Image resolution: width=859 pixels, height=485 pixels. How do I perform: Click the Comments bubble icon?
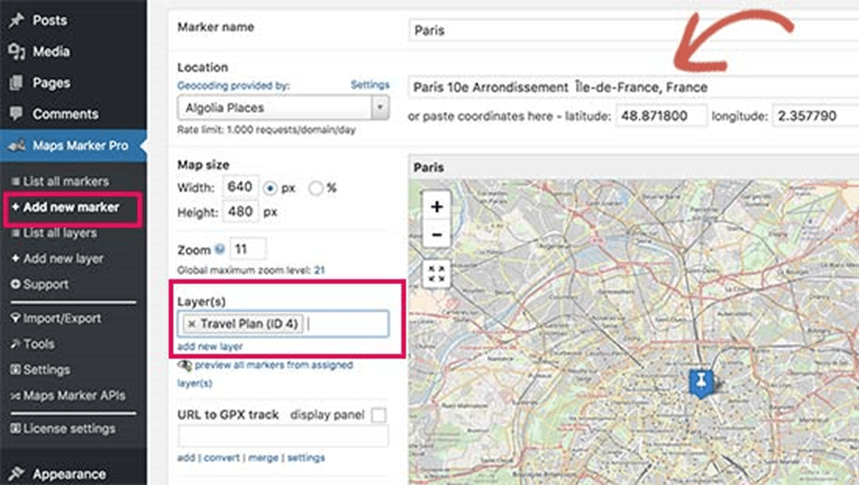point(16,113)
